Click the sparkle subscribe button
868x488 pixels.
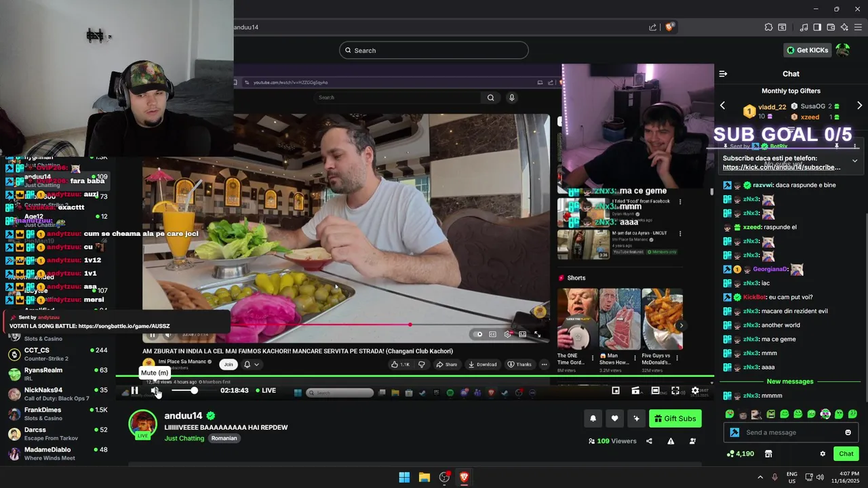[x=636, y=419]
